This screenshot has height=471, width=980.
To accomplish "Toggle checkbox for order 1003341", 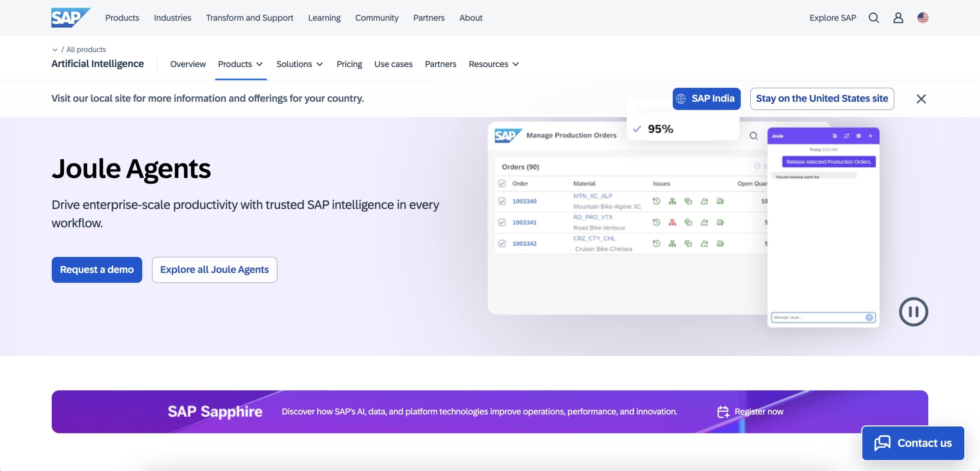I will [502, 222].
